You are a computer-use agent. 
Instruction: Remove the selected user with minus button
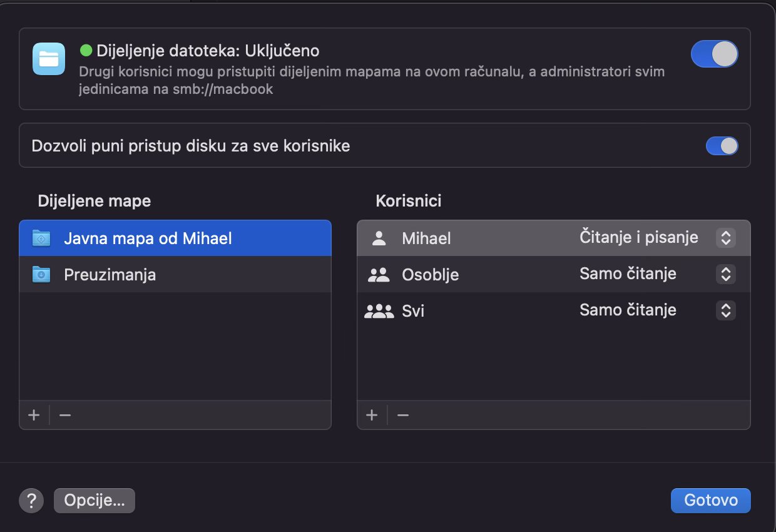pyautogui.click(x=403, y=415)
